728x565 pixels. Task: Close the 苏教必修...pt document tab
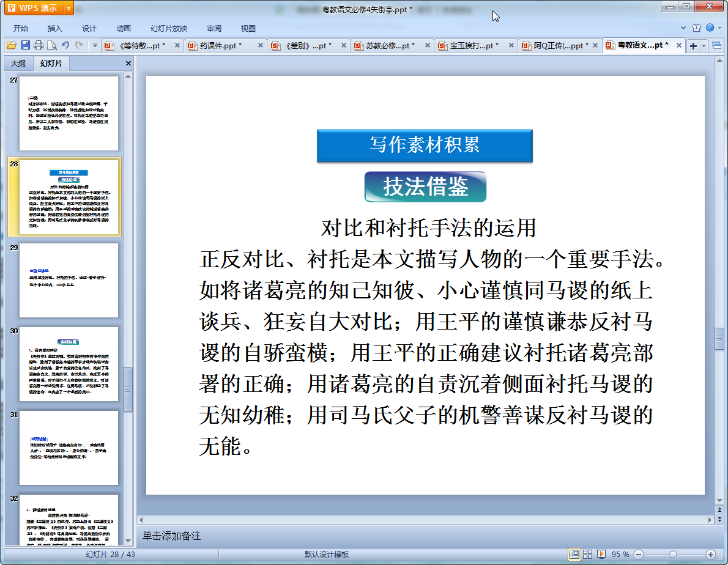pos(427,45)
